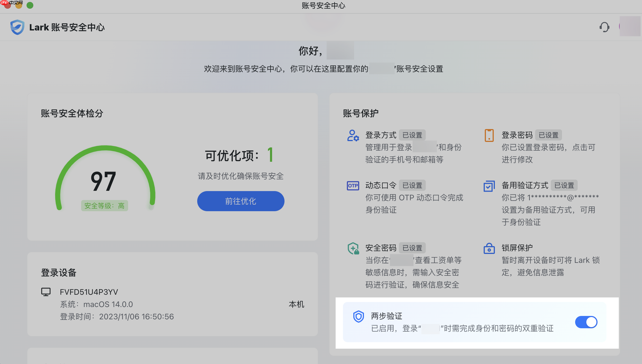Click the 已设置 badge next to 动态口令
The image size is (642, 364).
pos(412,185)
